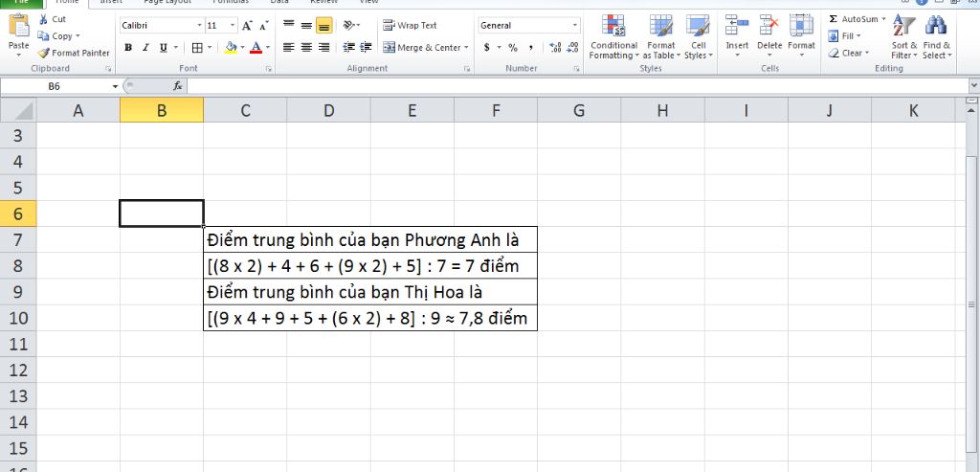Click the Paste clipboard icon
Screen dimensions: 980x472
coord(19,25)
